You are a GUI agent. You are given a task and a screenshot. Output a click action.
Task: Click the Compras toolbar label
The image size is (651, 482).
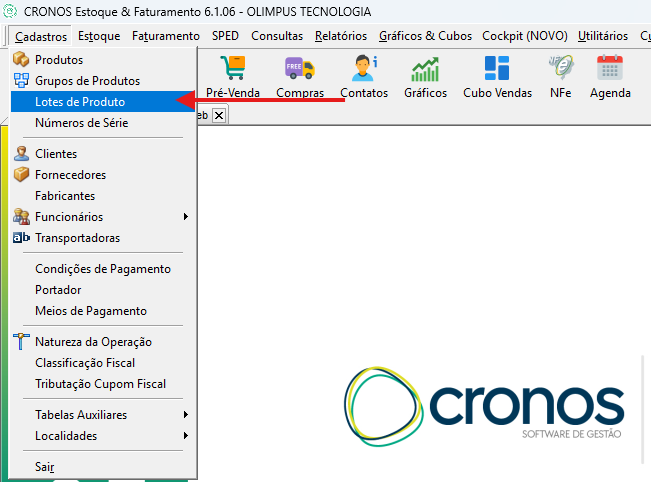[x=300, y=93]
